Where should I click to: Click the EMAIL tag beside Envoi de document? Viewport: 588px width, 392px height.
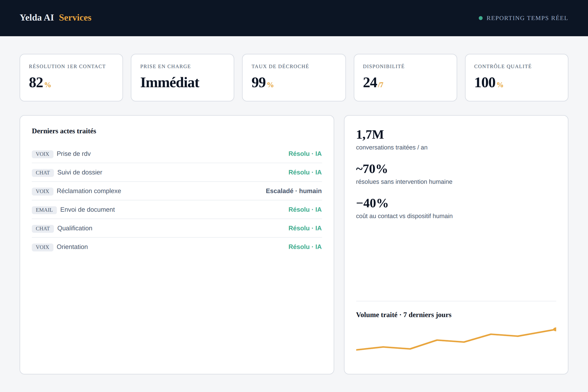(44, 210)
